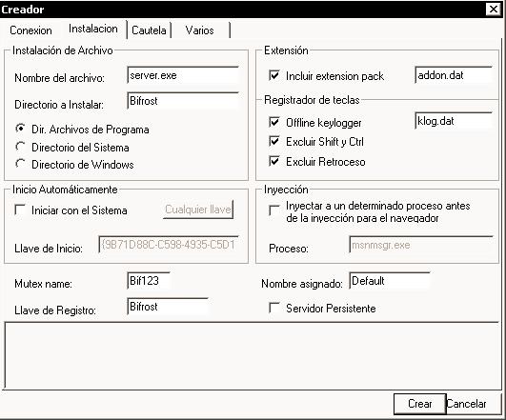Viewport: 506px width, 420px height.
Task: Close the Creador window
Action: tap(494, 9)
